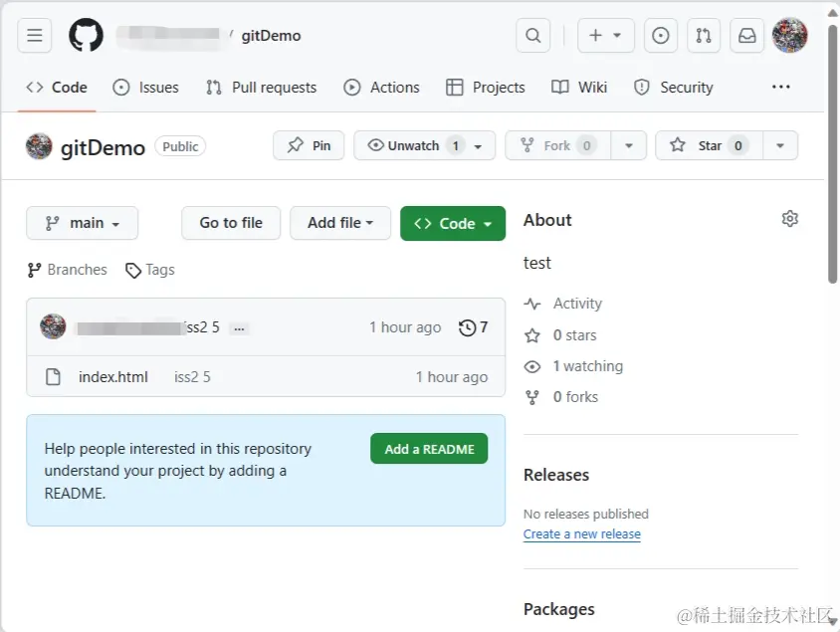
Task: Click the Add a README button
Action: point(429,449)
